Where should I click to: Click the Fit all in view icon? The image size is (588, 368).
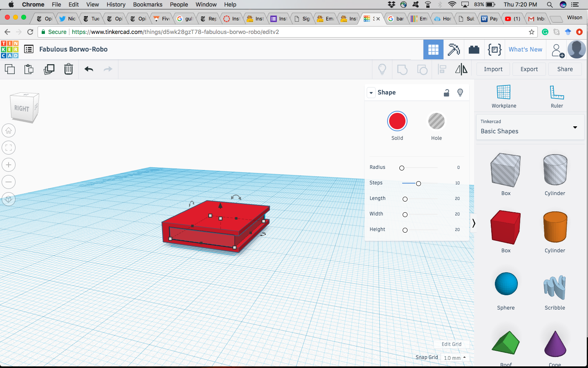point(9,148)
